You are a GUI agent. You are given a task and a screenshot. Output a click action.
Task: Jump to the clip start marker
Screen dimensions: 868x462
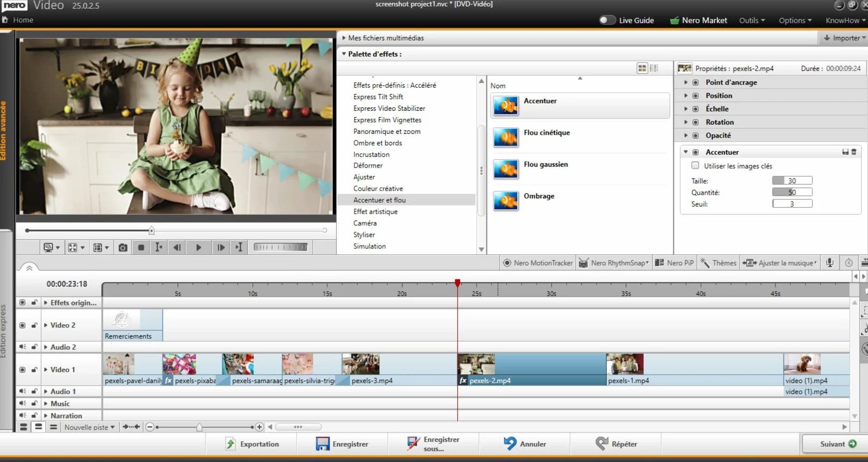[x=159, y=247]
